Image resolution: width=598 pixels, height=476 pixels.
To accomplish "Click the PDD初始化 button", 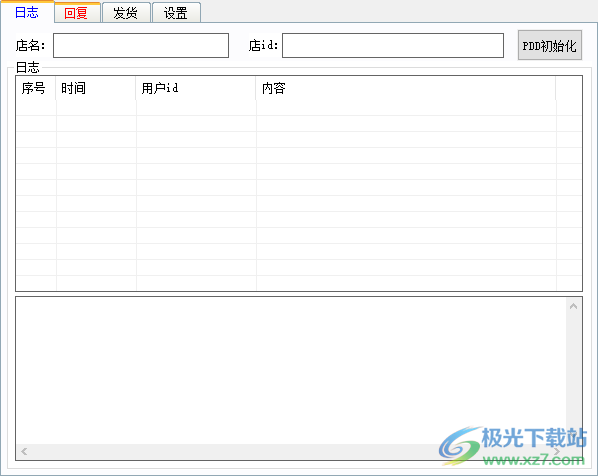I will tap(550, 45).
